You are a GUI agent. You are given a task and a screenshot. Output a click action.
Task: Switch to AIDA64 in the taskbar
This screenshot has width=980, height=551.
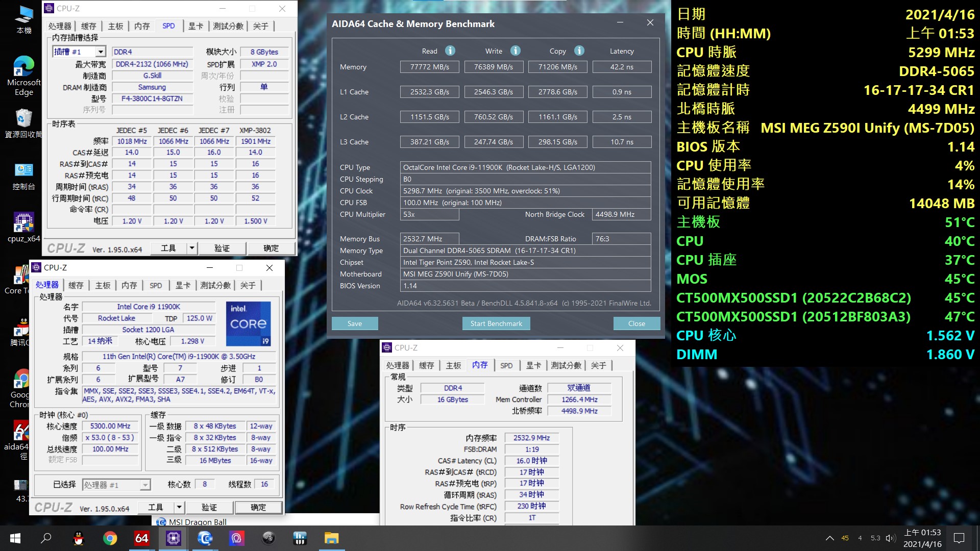(141, 538)
